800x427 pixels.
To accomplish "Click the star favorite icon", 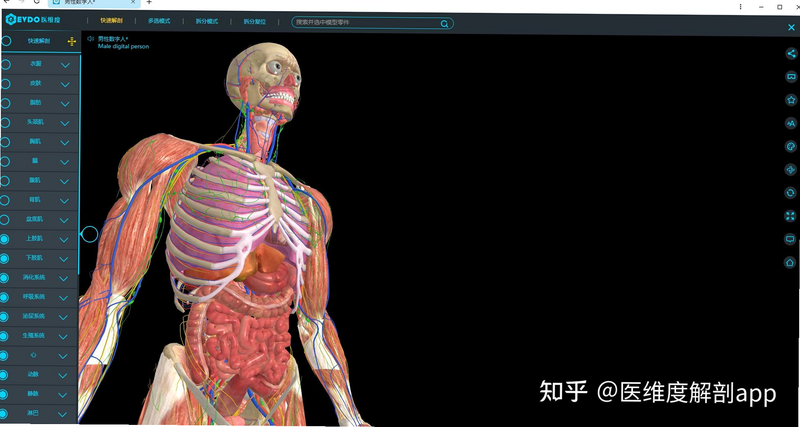I will 791,100.
